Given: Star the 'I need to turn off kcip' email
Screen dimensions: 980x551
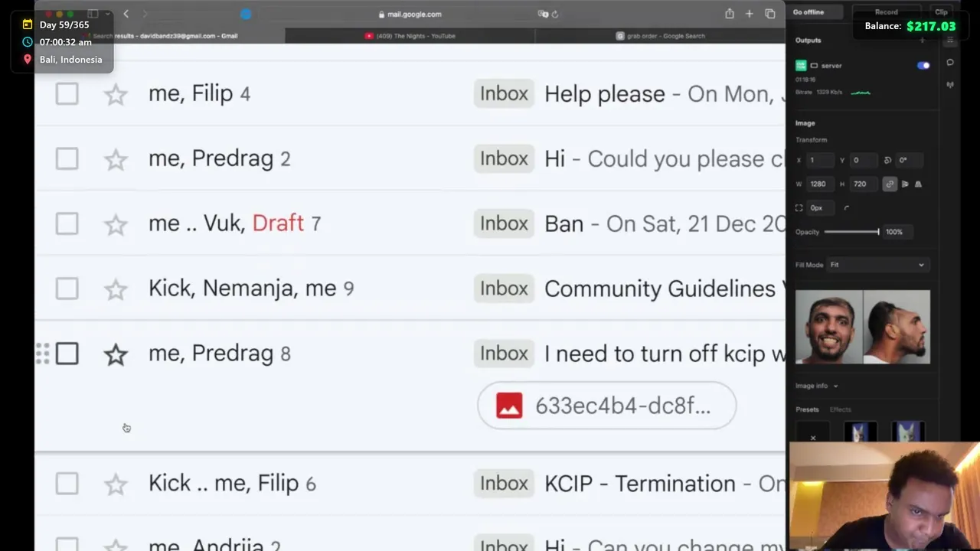Looking at the screenshot, I should tap(116, 354).
